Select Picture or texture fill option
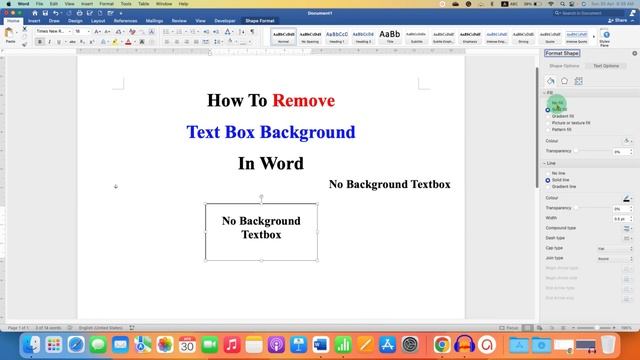The width and height of the screenshot is (640, 360). (x=568, y=123)
